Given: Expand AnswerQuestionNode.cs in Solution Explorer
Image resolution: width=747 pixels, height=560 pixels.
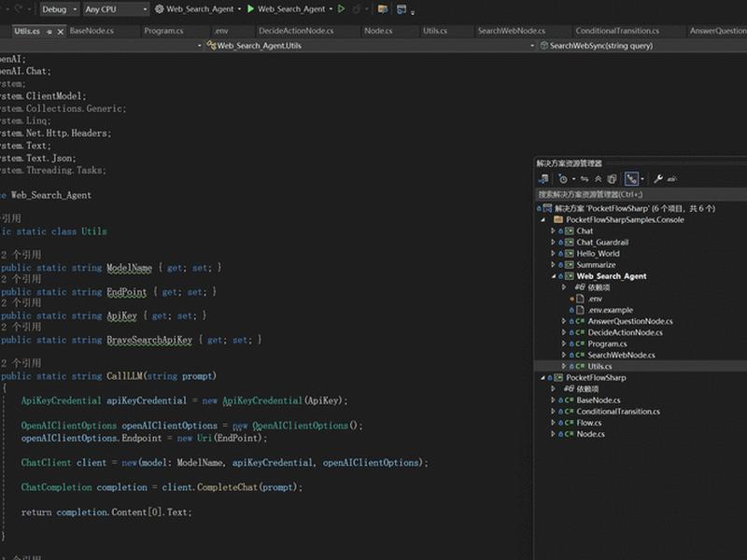Looking at the screenshot, I should click(564, 321).
